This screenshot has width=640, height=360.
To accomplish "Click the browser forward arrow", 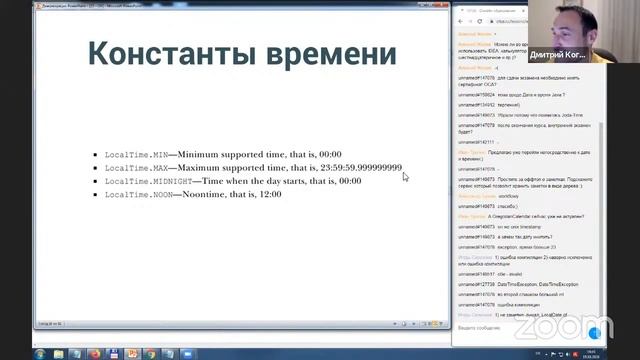I will click(x=470, y=21).
